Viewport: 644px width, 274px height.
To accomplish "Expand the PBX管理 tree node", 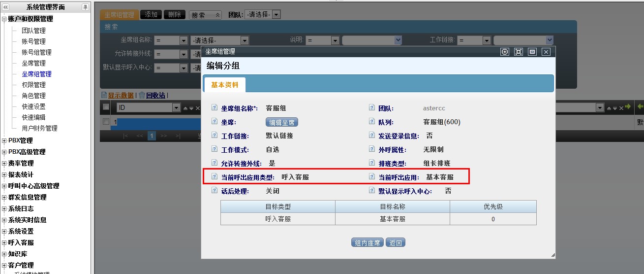I will point(4,140).
